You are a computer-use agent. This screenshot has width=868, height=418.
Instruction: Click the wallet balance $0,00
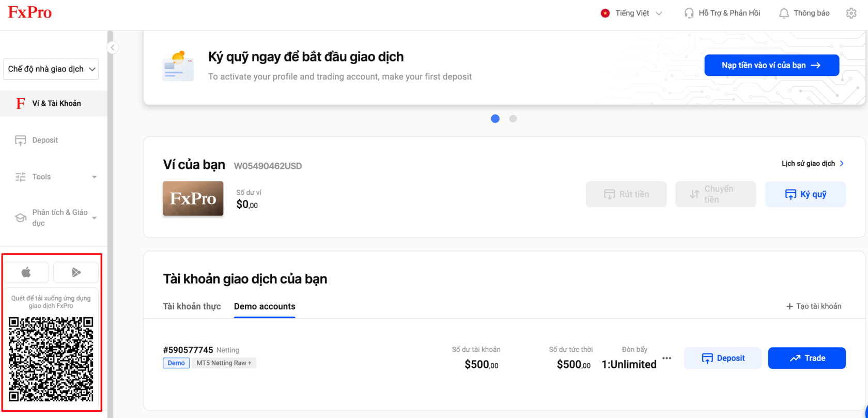[x=247, y=205]
